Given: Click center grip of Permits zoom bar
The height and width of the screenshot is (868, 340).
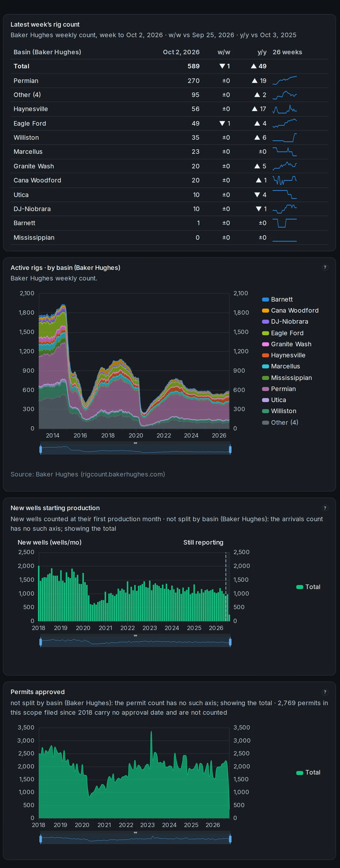Looking at the screenshot, I should point(135,833).
